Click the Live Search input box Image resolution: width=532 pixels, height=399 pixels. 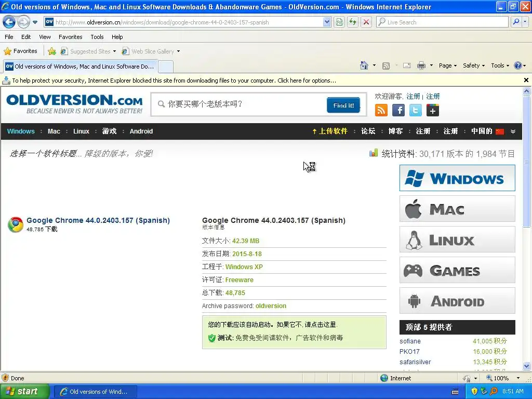pyautogui.click(x=442, y=22)
